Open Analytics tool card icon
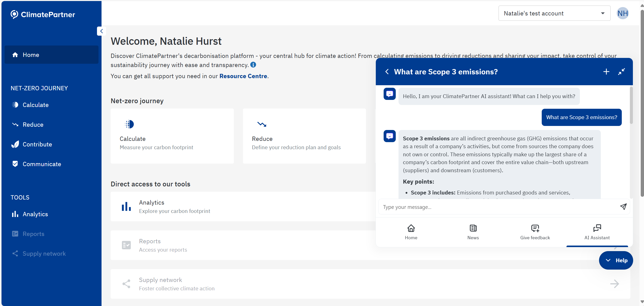 [x=126, y=206]
